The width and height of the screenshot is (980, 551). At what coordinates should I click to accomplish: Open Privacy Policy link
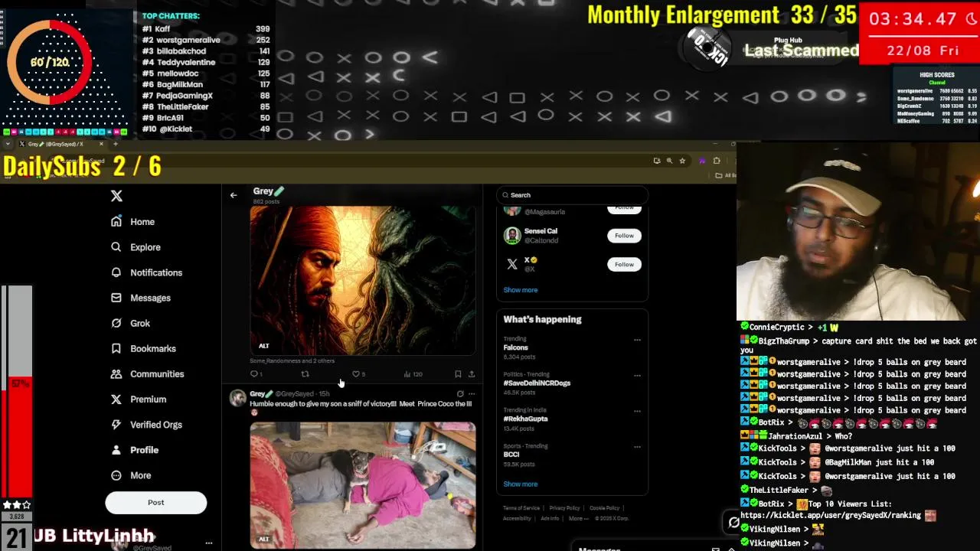pyautogui.click(x=564, y=508)
